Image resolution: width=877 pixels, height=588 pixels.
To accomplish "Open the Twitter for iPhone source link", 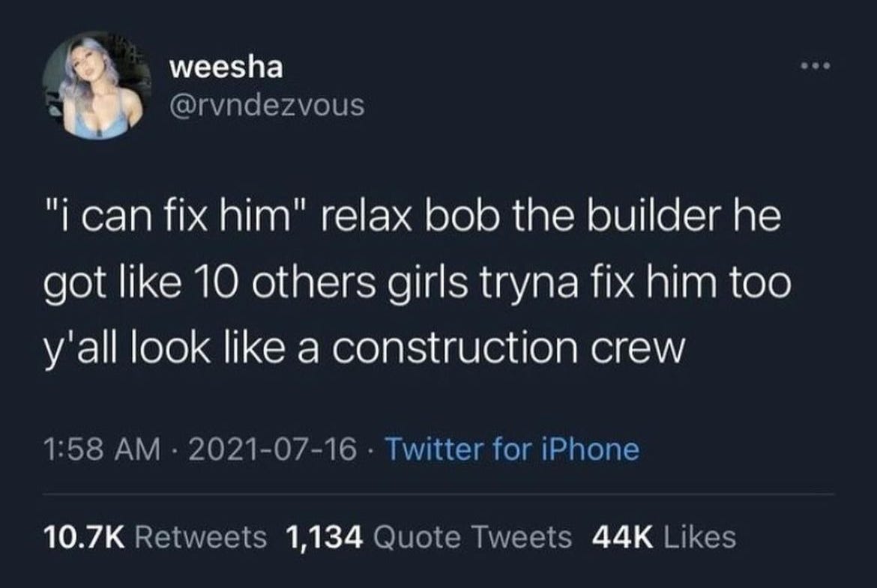I will pos(512,449).
